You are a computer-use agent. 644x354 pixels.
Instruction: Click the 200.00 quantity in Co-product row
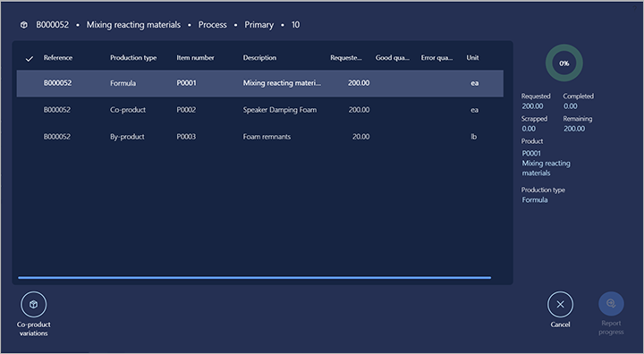[359, 110]
